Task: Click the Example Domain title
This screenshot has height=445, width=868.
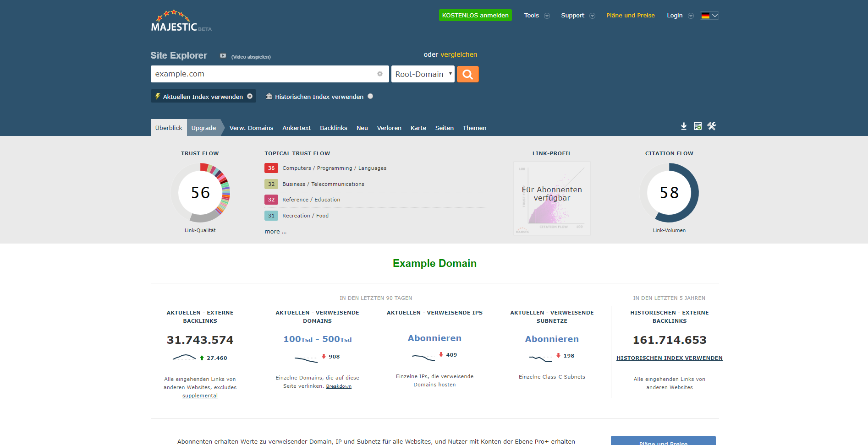Action: tap(434, 263)
